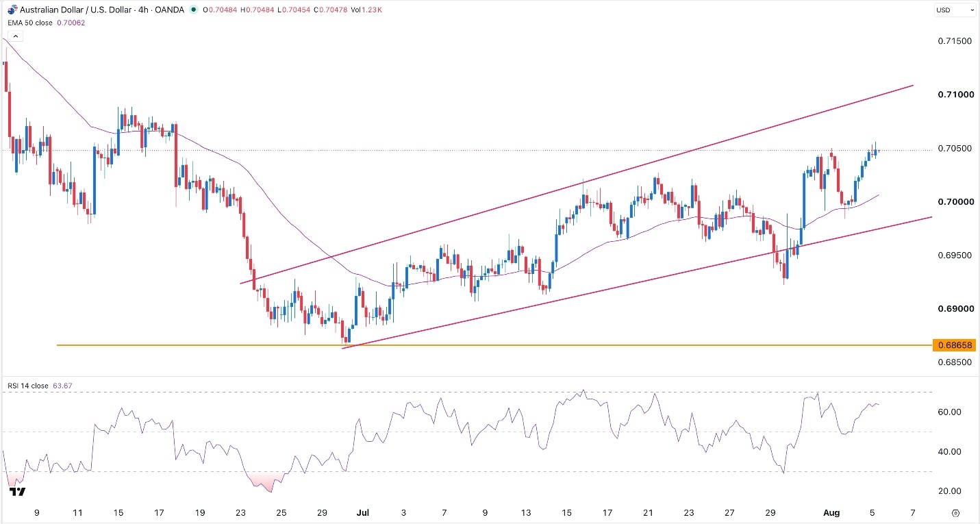Screen dimensions: 980x524
Task: Click the 40.00 RSI axis label
Action: 951,451
